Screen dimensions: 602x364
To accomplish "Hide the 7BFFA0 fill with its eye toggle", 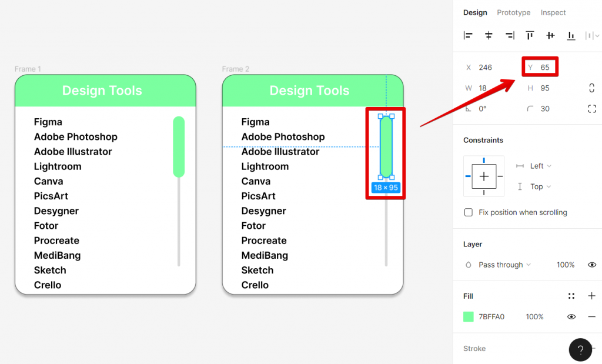I will (x=571, y=316).
